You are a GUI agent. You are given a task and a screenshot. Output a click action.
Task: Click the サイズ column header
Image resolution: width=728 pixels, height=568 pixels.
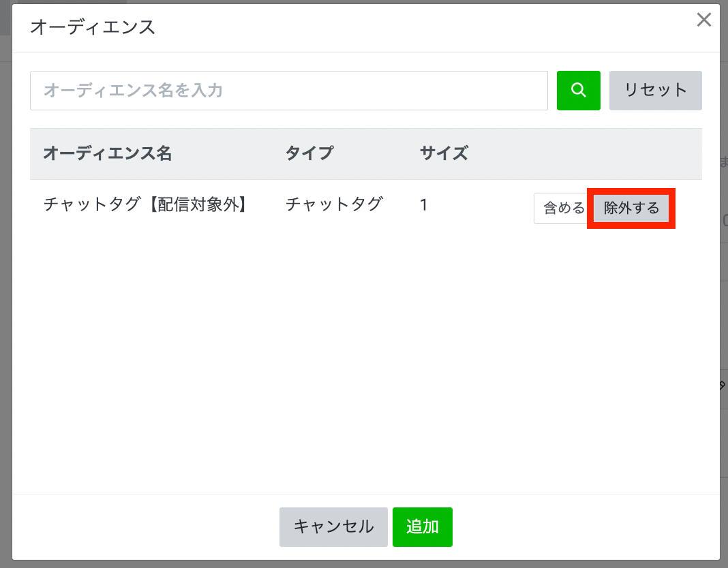[444, 153]
